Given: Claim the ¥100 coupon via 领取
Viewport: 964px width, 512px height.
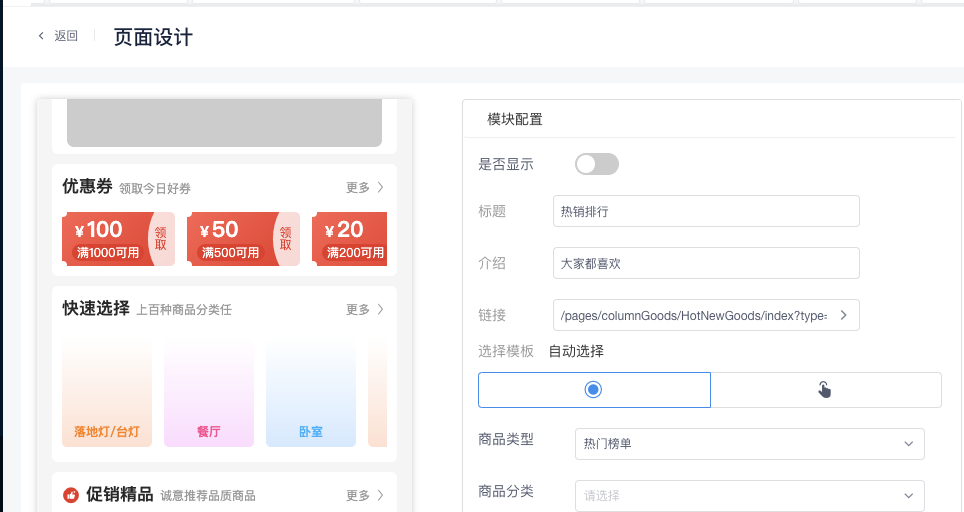Looking at the screenshot, I should tap(160, 239).
